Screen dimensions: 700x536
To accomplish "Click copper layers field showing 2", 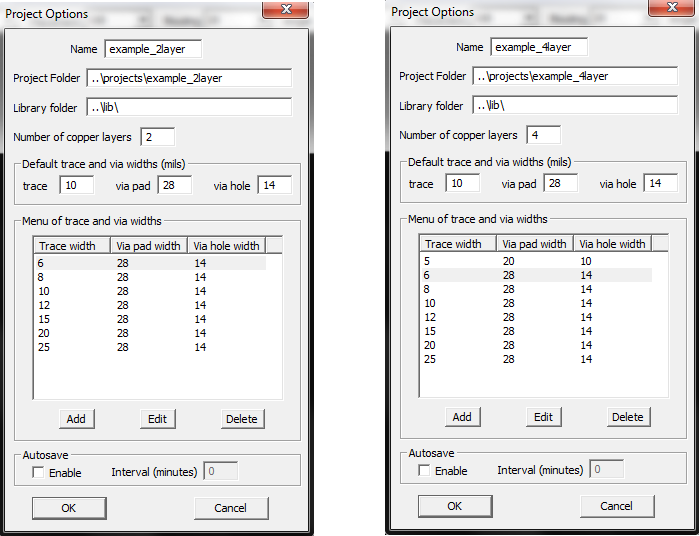I will pos(158,137).
